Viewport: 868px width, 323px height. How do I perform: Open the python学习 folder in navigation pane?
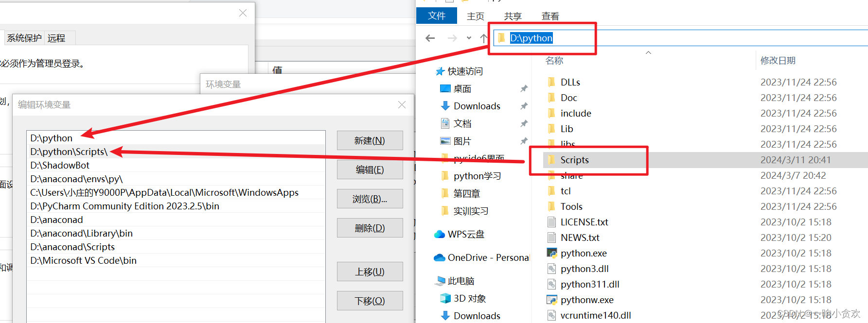click(477, 176)
